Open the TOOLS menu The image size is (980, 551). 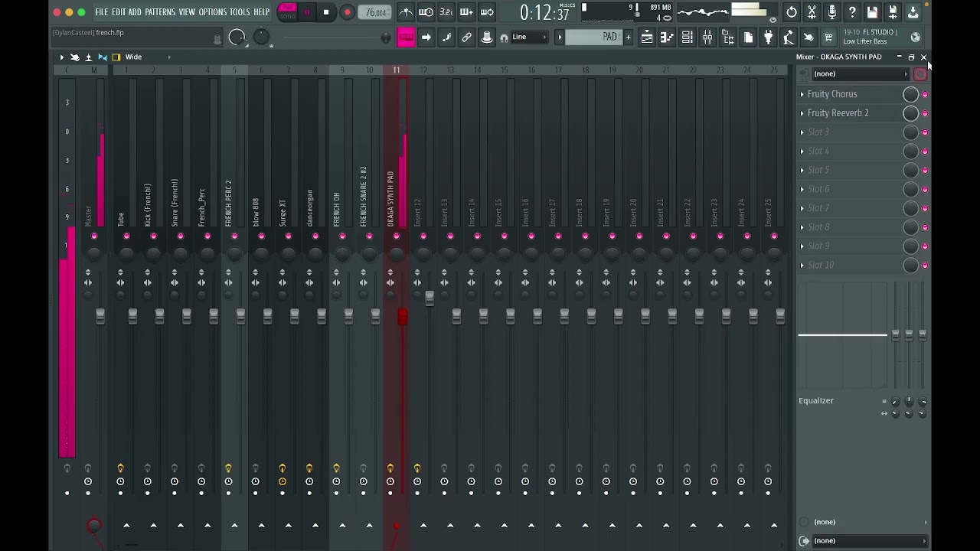pos(240,12)
